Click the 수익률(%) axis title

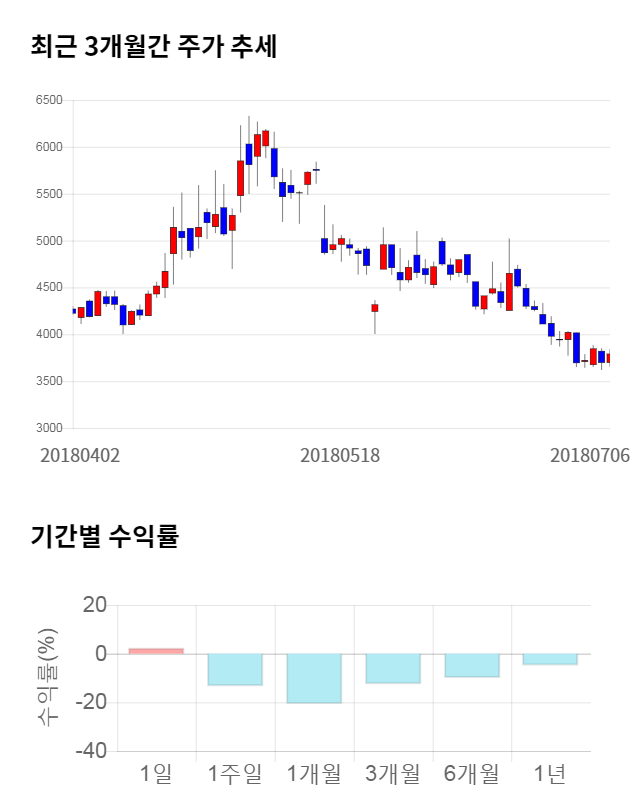point(47,678)
